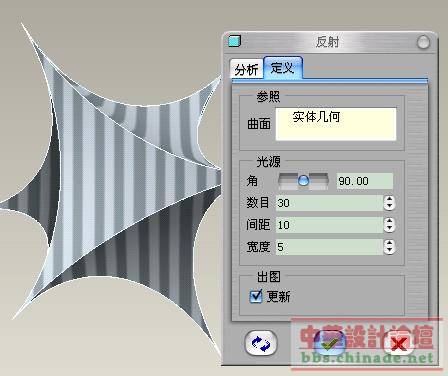Increase 间距 with the up arrow
The height and width of the screenshot is (376, 448).
(x=389, y=221)
